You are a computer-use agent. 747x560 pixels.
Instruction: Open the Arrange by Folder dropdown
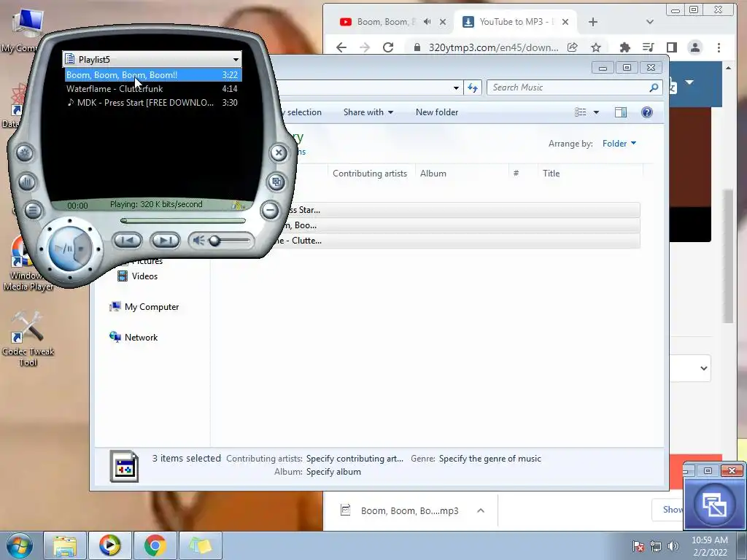[x=619, y=144]
